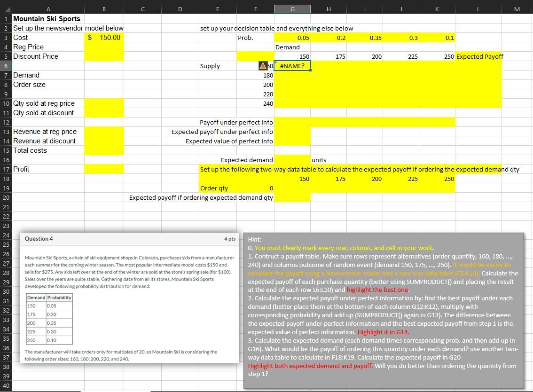Click the 'Question 4' image heading
This screenshot has height=392, width=533.
(39, 239)
